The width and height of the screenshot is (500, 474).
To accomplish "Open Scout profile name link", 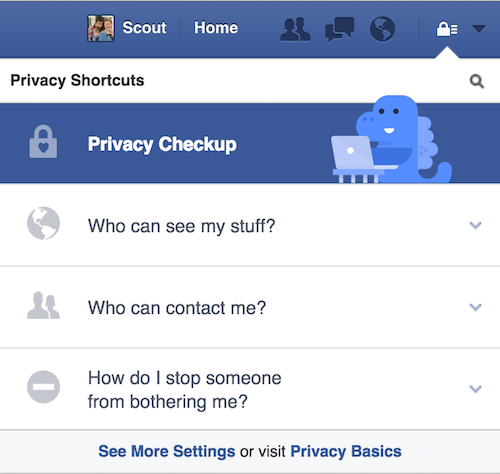I will point(144,28).
